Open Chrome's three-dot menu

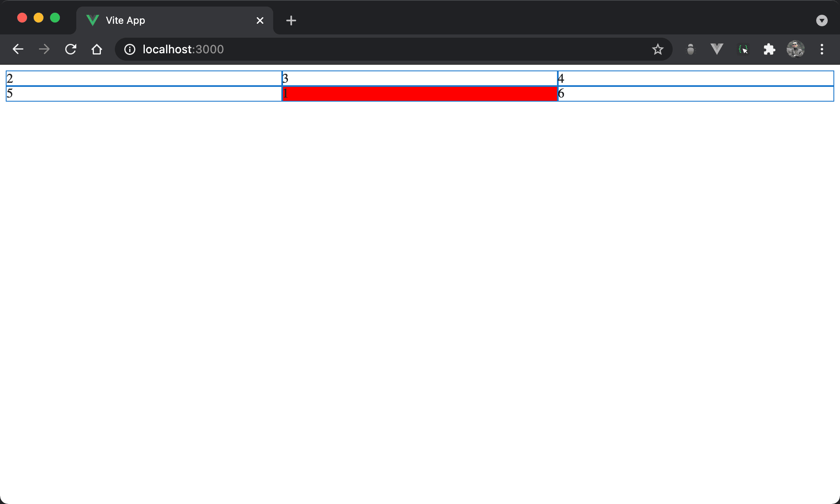pos(822,49)
